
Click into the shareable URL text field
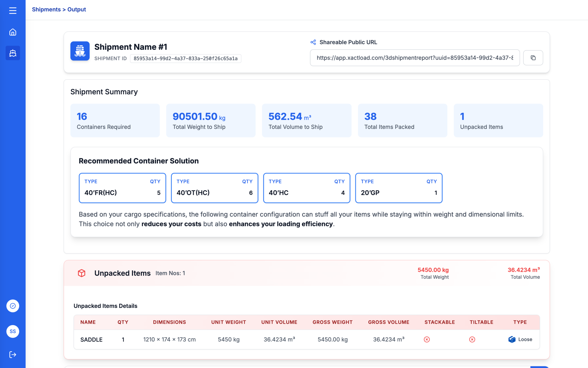415,58
